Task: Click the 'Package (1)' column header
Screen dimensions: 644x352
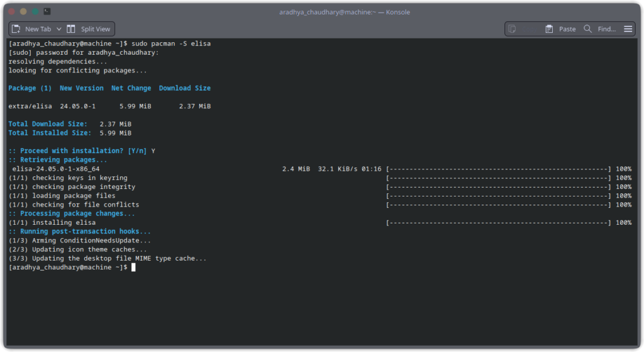Action: (x=30, y=88)
